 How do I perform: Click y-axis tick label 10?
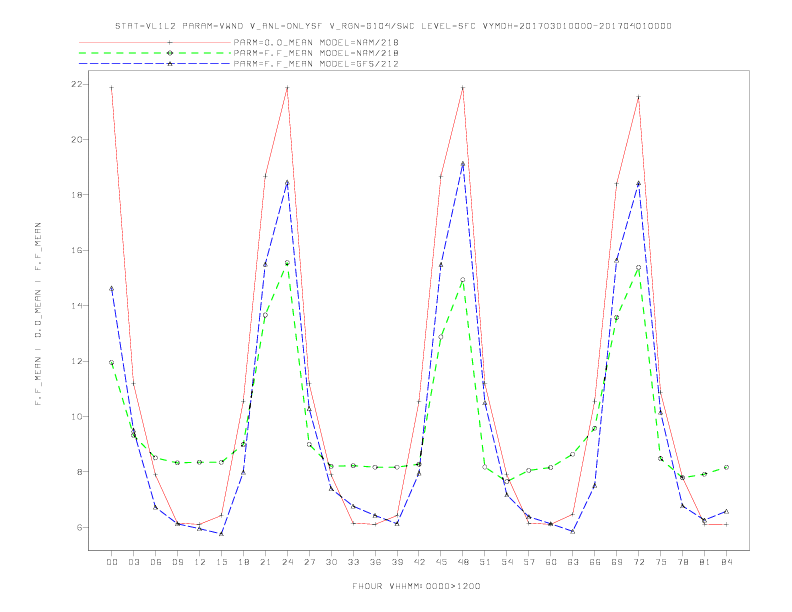(76, 417)
